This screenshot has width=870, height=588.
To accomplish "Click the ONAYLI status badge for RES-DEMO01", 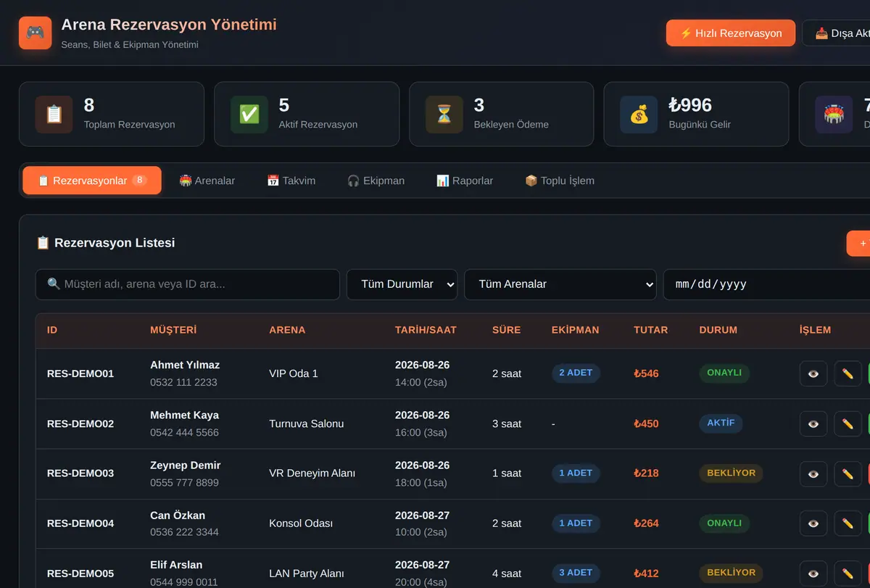I will 724,373.
